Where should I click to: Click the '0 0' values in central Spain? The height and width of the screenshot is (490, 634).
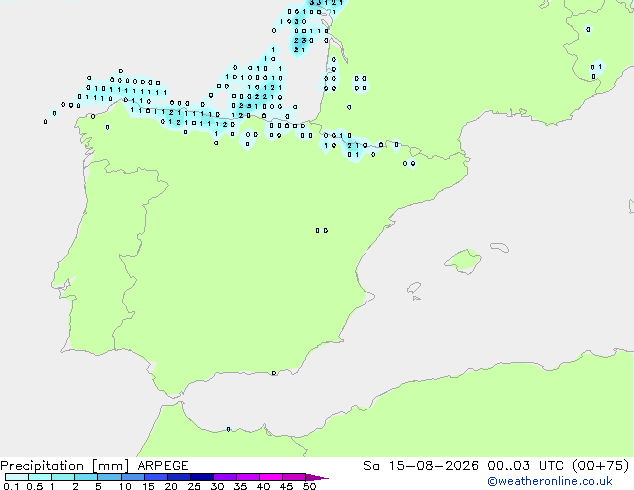point(322,230)
